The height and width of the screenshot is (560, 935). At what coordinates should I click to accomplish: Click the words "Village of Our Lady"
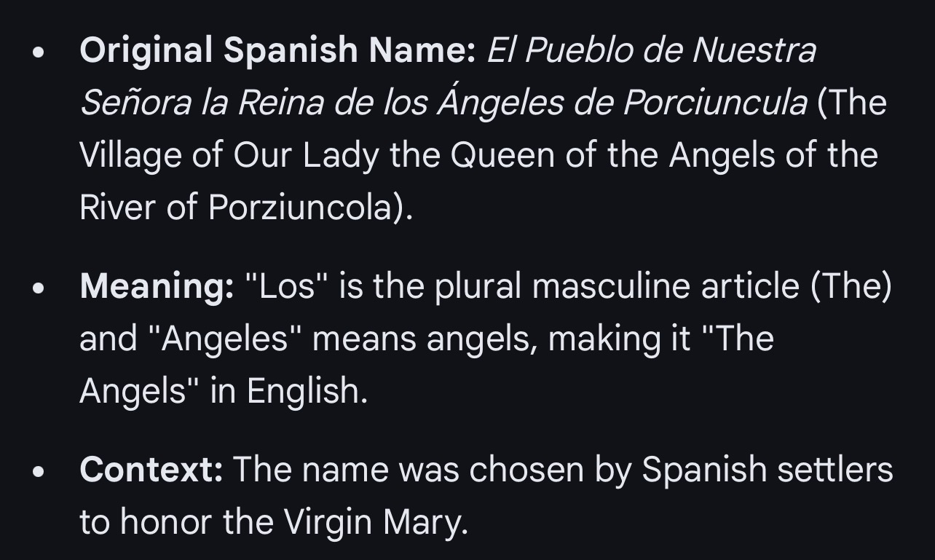tap(229, 156)
